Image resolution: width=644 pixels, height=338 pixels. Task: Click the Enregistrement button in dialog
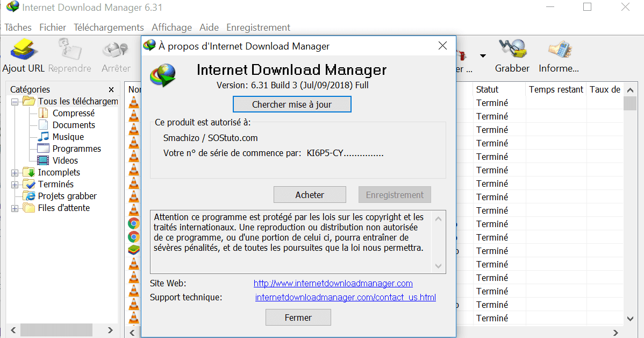click(395, 195)
